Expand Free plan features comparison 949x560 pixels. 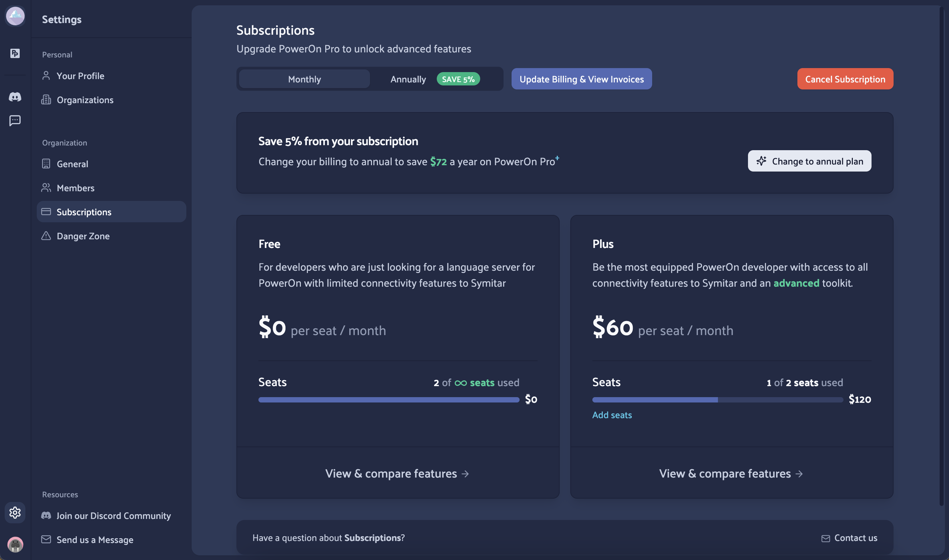coord(397,474)
